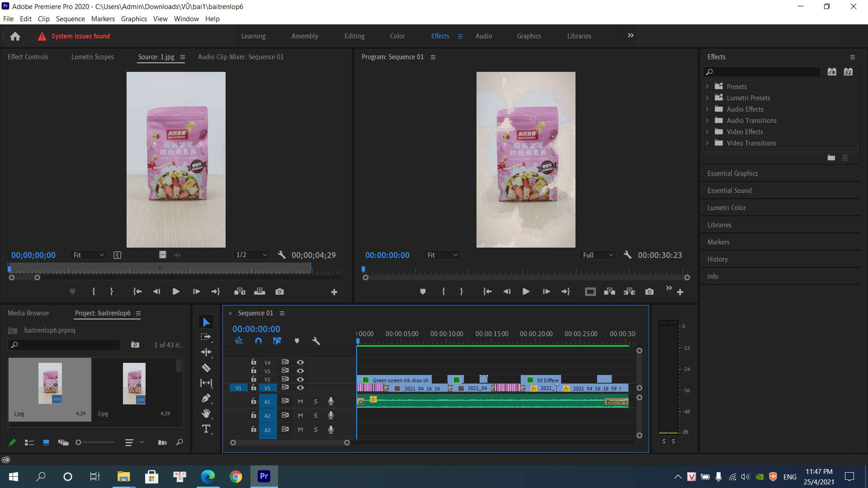Click Add Marker icon in timeline
This screenshot has width=868, height=488.
point(297,341)
